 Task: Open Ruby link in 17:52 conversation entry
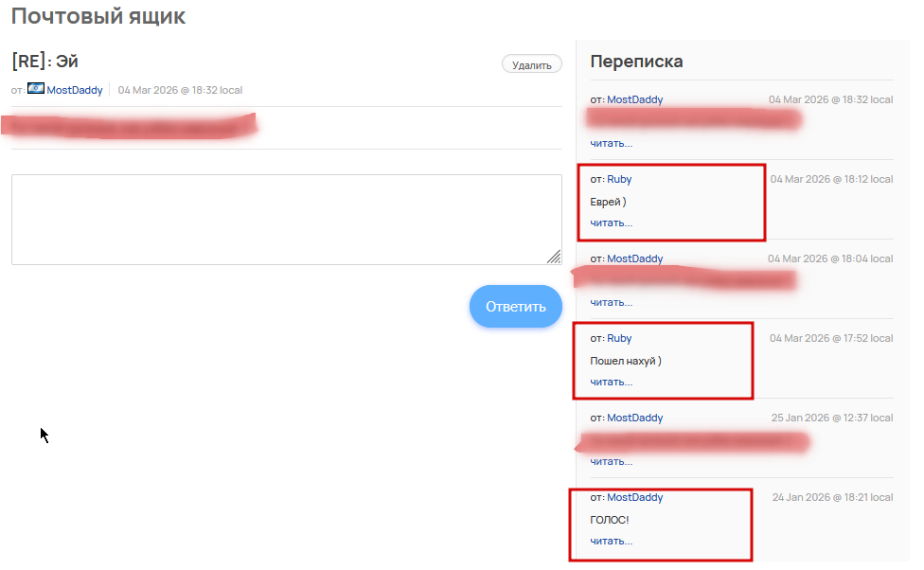tap(619, 338)
